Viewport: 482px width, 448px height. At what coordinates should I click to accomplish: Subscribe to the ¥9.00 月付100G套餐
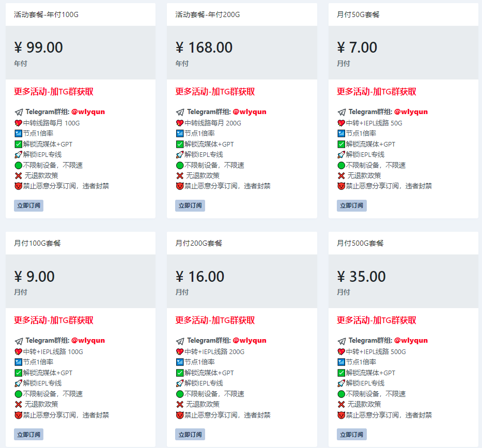coord(28,435)
